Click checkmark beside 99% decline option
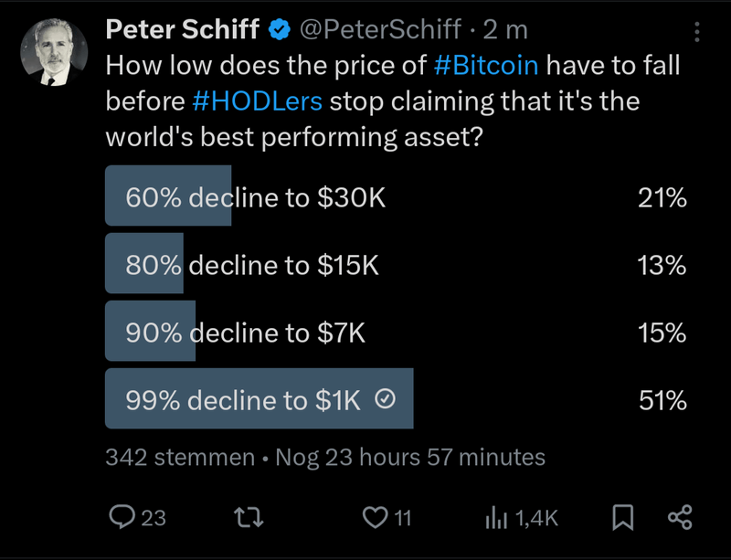 386,400
